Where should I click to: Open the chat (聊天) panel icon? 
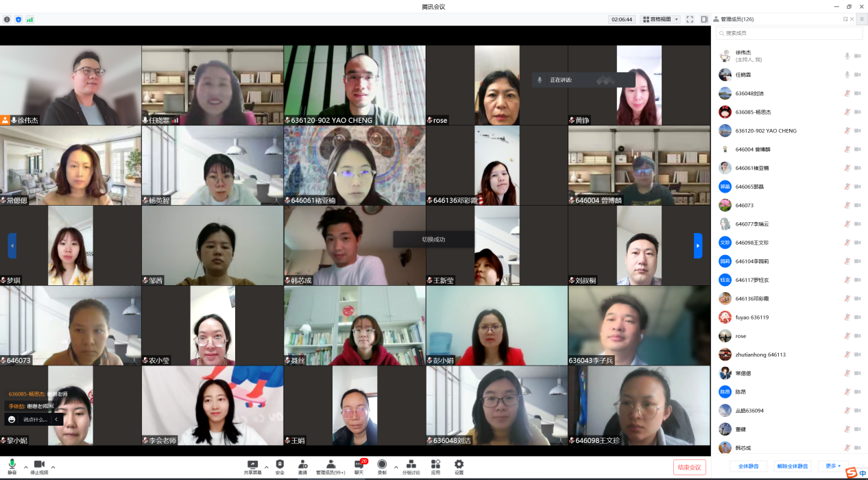359,466
